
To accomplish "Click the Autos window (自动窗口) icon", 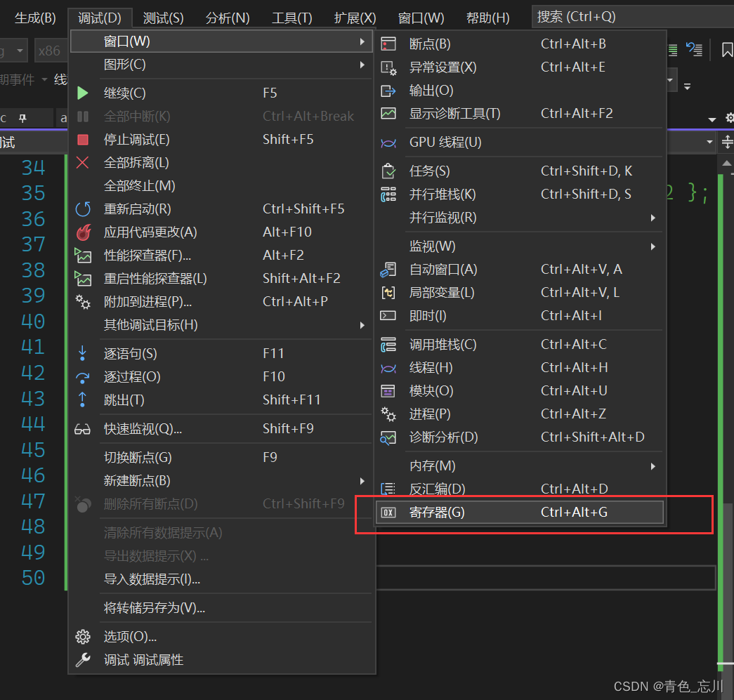I will pos(388,270).
